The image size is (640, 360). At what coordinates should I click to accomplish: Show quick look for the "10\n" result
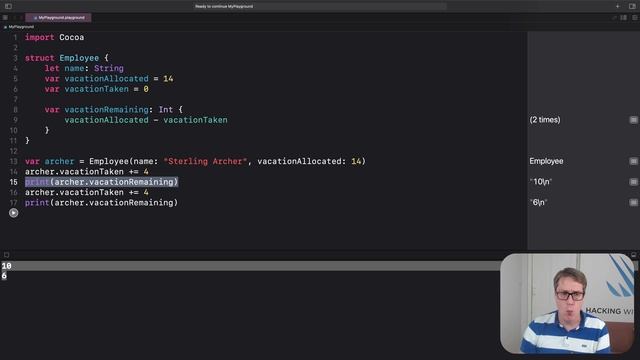click(633, 182)
